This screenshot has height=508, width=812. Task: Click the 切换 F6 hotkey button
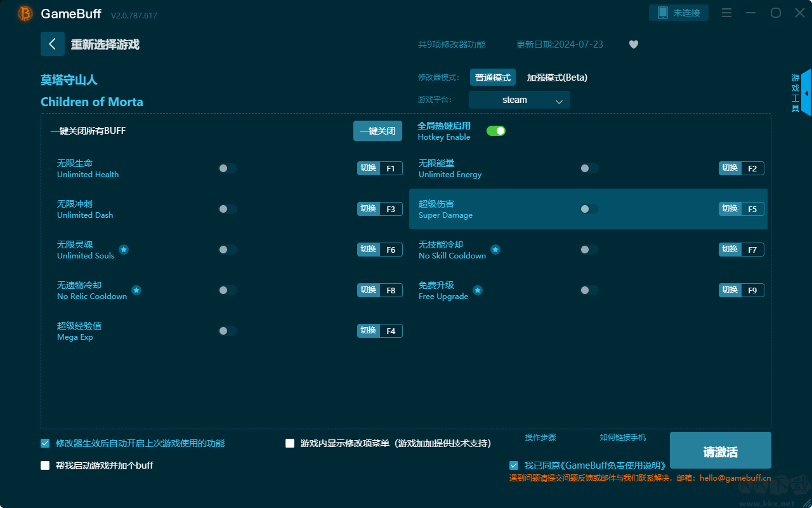380,250
